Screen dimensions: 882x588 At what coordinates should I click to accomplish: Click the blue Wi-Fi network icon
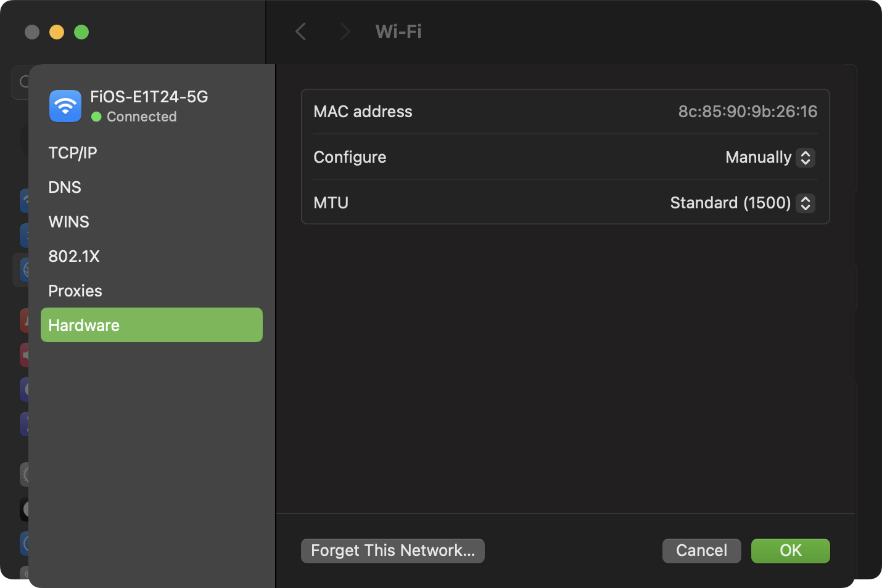click(65, 106)
